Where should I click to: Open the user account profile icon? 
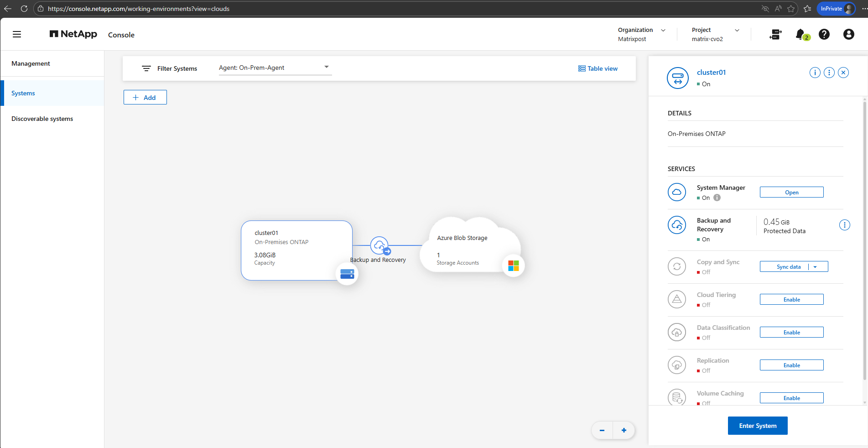coord(848,34)
